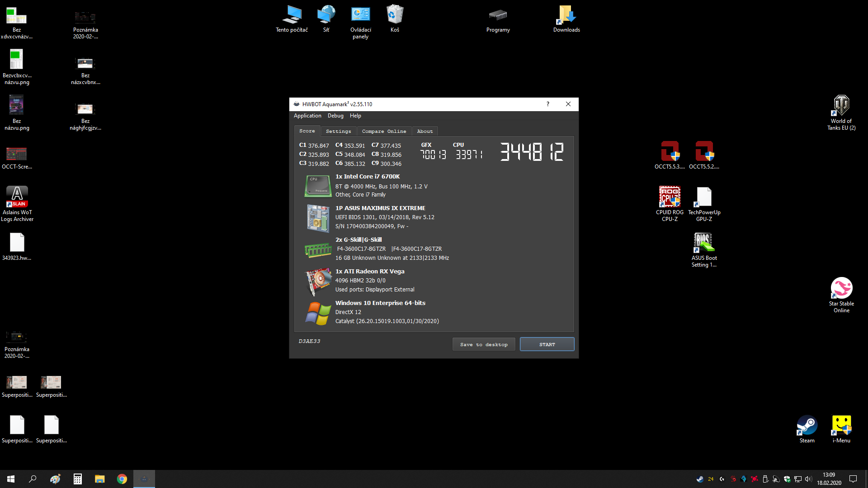Click the D3AE33 checksum text
Viewport: 868px width, 488px height.
(x=309, y=341)
